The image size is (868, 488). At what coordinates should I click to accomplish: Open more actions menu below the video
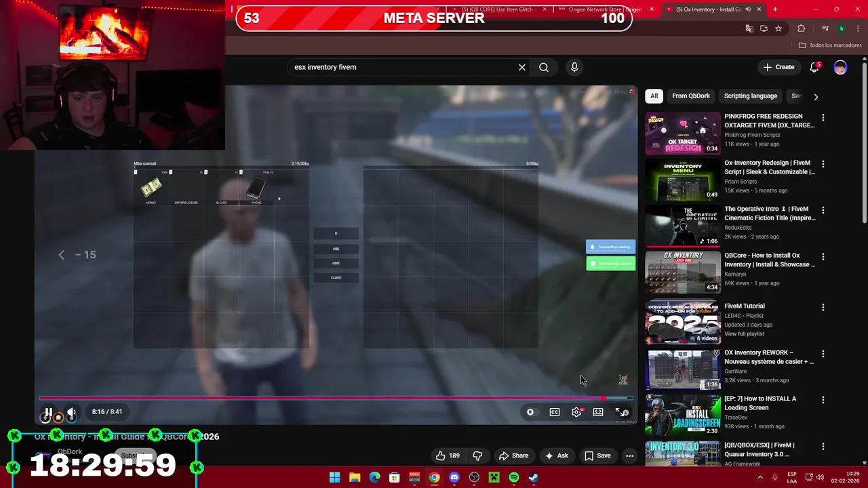click(x=629, y=455)
